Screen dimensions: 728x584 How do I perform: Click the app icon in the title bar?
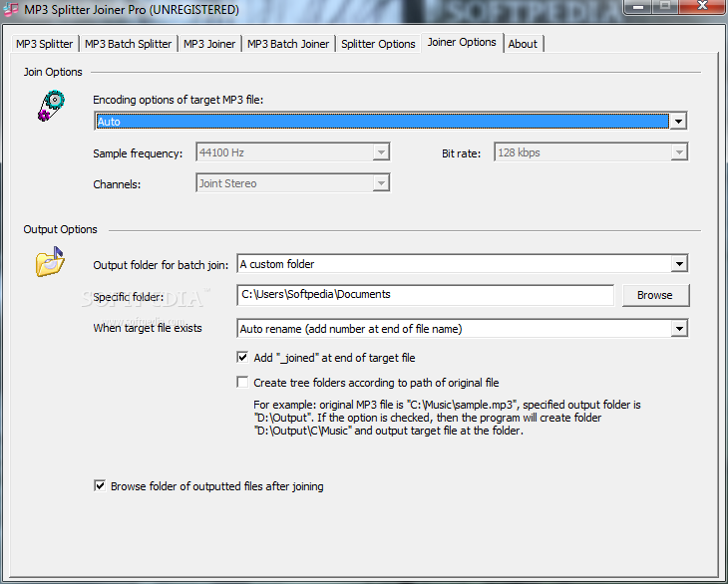click(x=10, y=9)
